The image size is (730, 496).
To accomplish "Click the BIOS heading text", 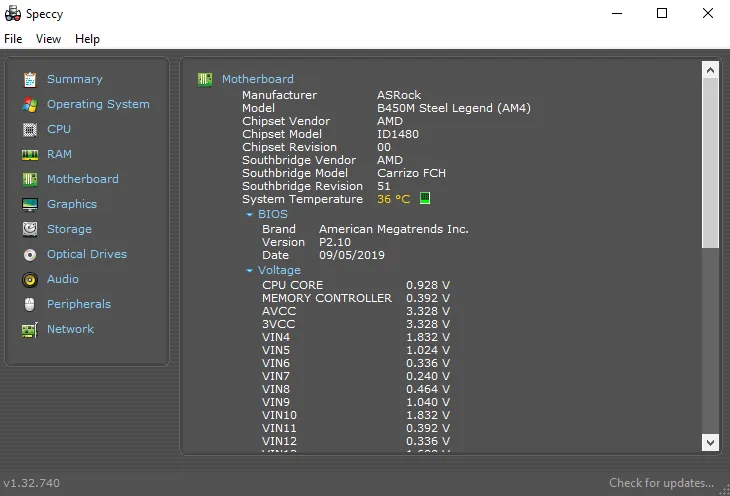I will click(x=272, y=214).
